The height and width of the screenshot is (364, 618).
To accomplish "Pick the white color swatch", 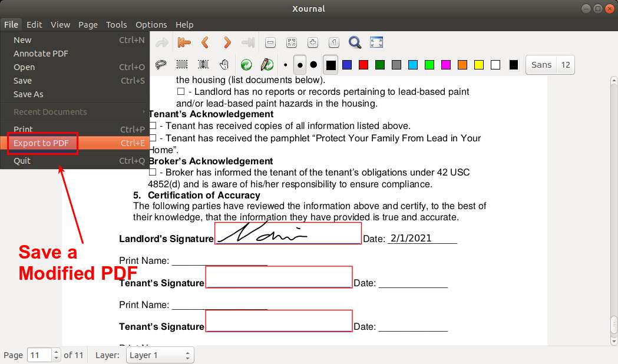I will coord(495,65).
